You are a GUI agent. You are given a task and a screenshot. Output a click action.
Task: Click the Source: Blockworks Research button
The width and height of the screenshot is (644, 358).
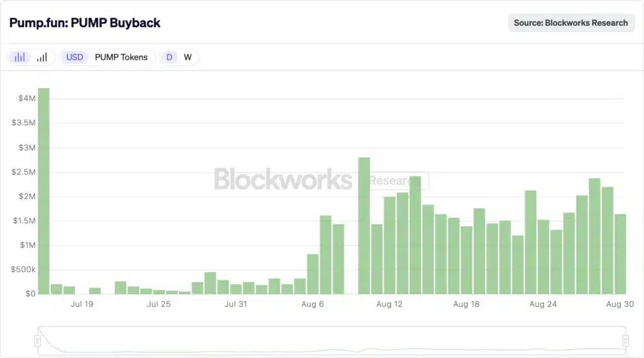tap(570, 23)
